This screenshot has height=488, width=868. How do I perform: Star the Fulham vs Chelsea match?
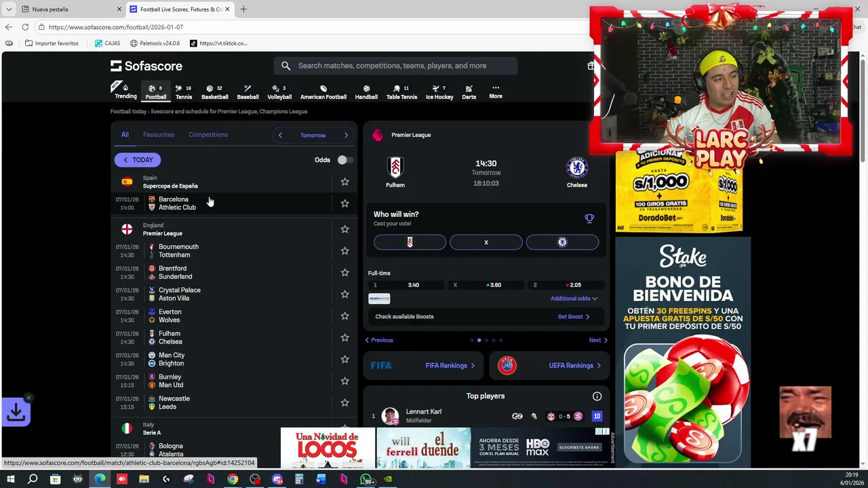click(344, 338)
